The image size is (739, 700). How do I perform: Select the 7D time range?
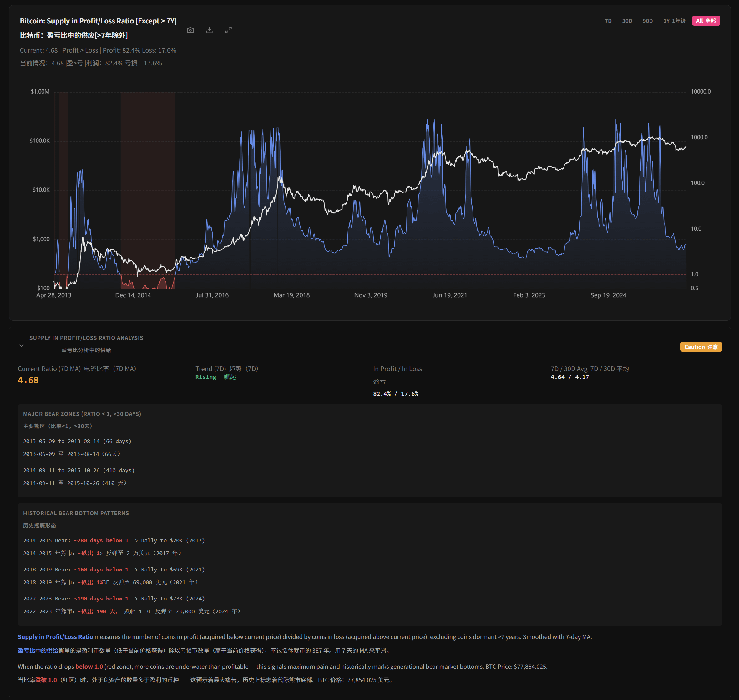(x=608, y=21)
